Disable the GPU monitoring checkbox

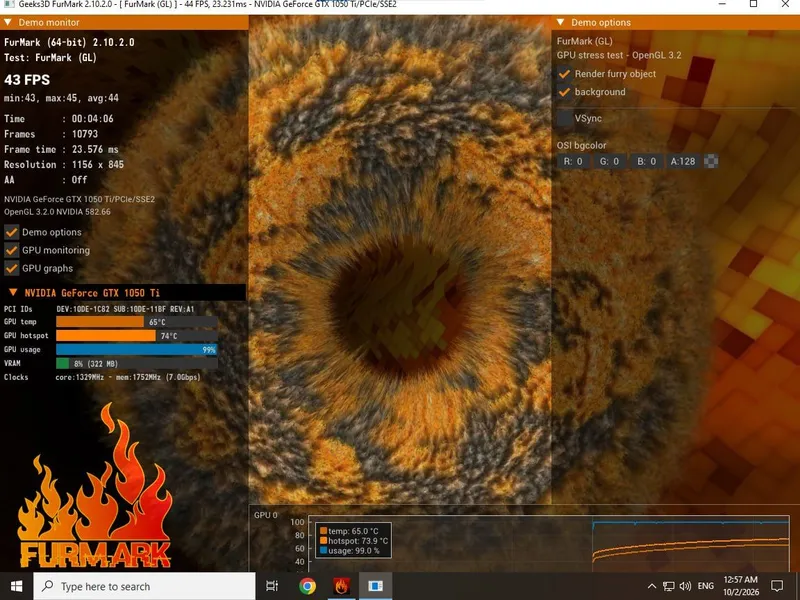(12, 250)
